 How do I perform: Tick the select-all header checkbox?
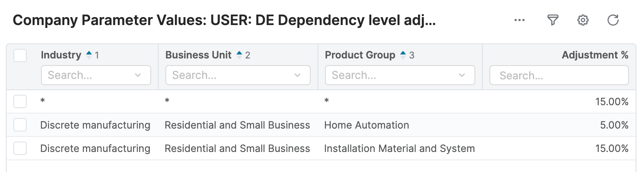pos(20,56)
